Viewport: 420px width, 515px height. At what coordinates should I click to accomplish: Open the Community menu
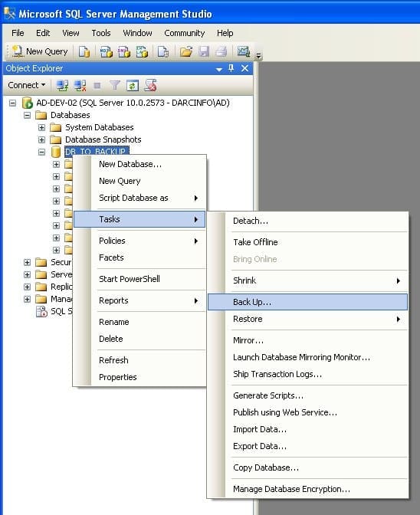pyautogui.click(x=185, y=33)
